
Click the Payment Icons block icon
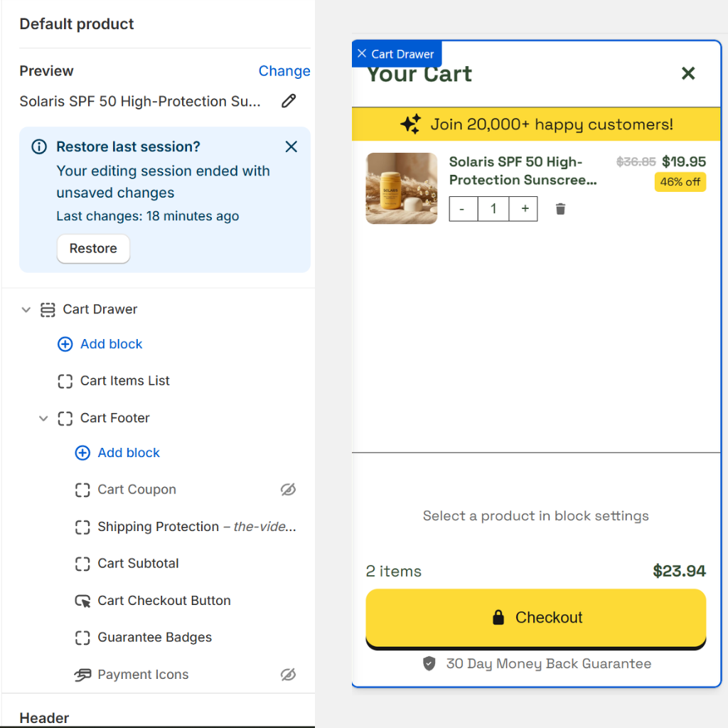[82, 675]
